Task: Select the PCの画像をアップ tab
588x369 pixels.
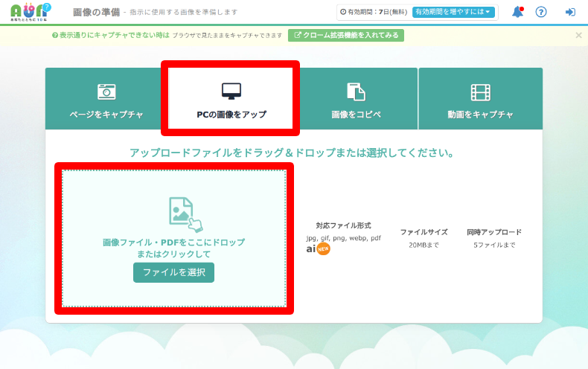Action: tap(231, 99)
